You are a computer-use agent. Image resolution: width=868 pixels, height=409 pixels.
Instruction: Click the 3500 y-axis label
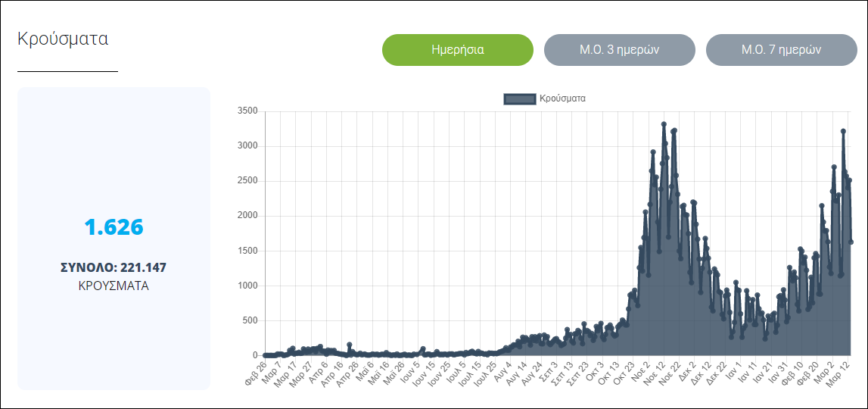point(247,111)
